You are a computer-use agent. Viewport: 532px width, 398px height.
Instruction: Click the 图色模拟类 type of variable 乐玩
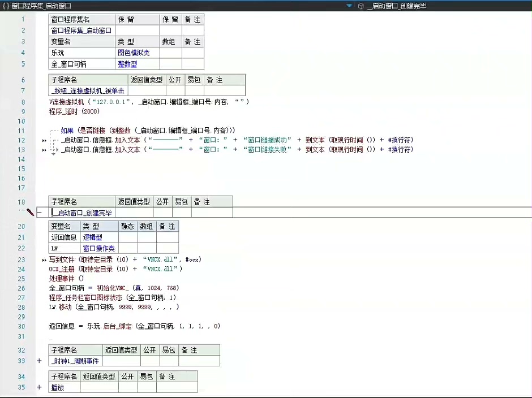click(134, 53)
